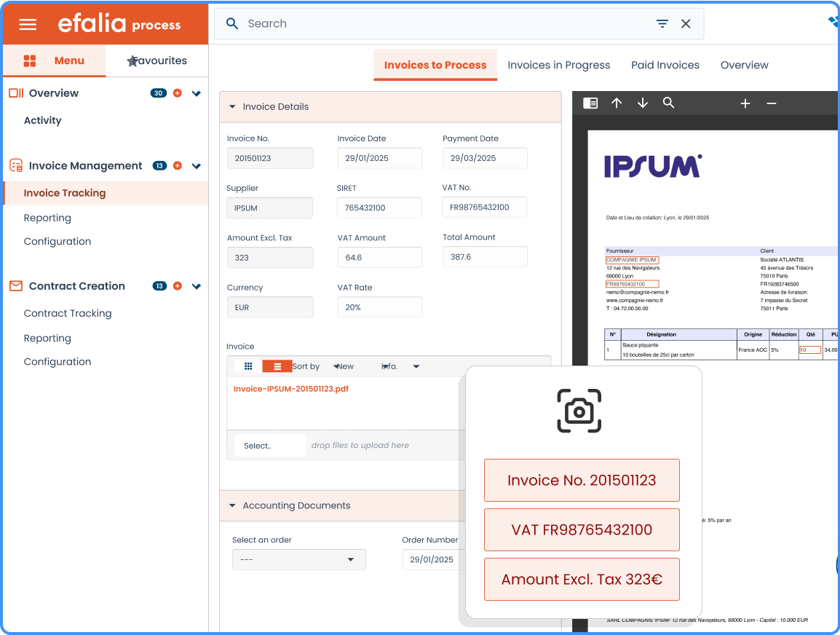Image resolution: width=840 pixels, height=635 pixels.
Task: Click VAT FR98765432100 capture box
Action: coord(582,529)
